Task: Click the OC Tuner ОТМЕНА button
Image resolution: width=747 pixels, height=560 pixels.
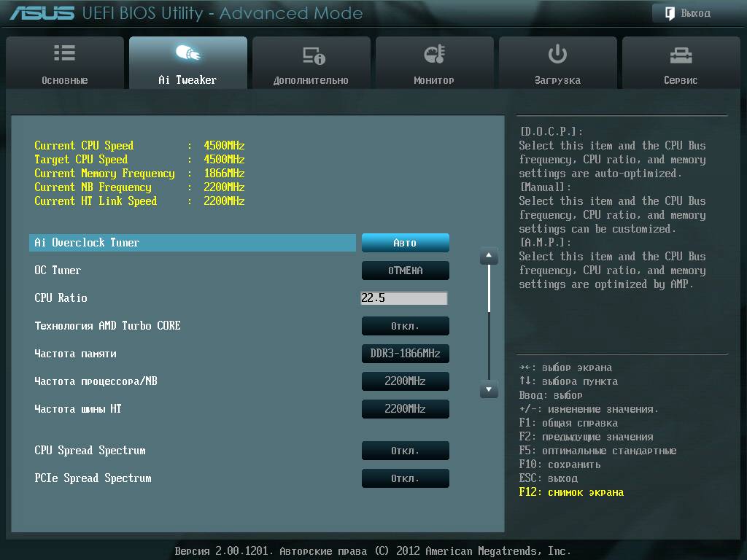Action: pos(405,271)
